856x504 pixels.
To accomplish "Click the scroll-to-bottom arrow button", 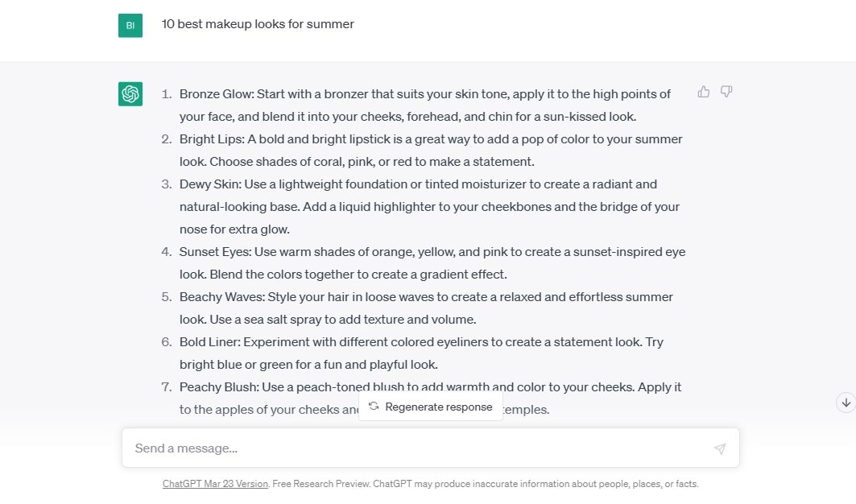I will pos(846,402).
